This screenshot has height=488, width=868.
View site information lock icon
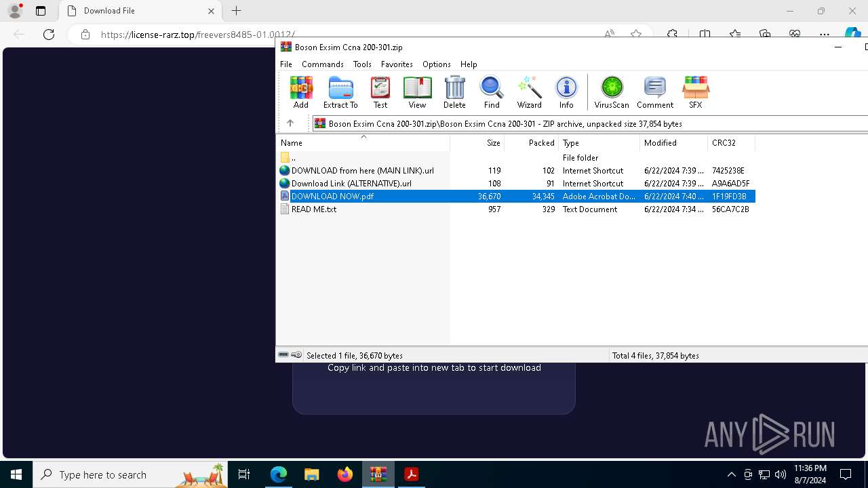coord(85,35)
